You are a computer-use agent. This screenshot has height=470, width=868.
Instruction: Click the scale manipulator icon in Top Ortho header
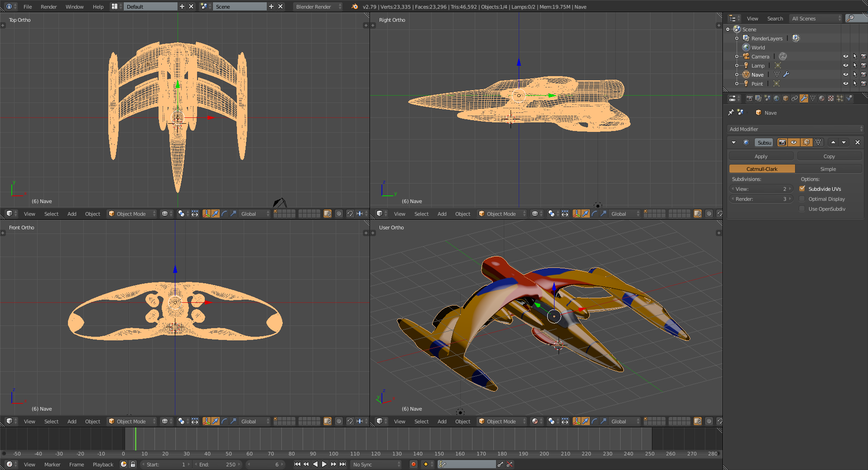[x=233, y=213]
